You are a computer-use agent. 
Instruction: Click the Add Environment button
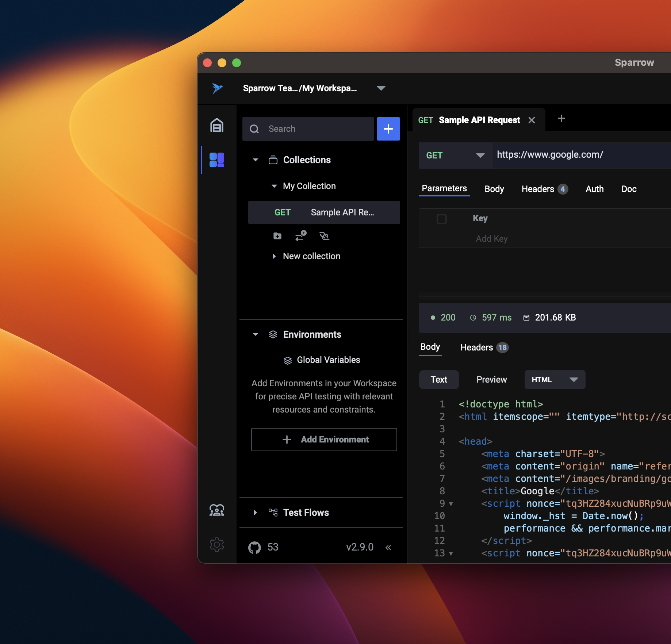324,440
